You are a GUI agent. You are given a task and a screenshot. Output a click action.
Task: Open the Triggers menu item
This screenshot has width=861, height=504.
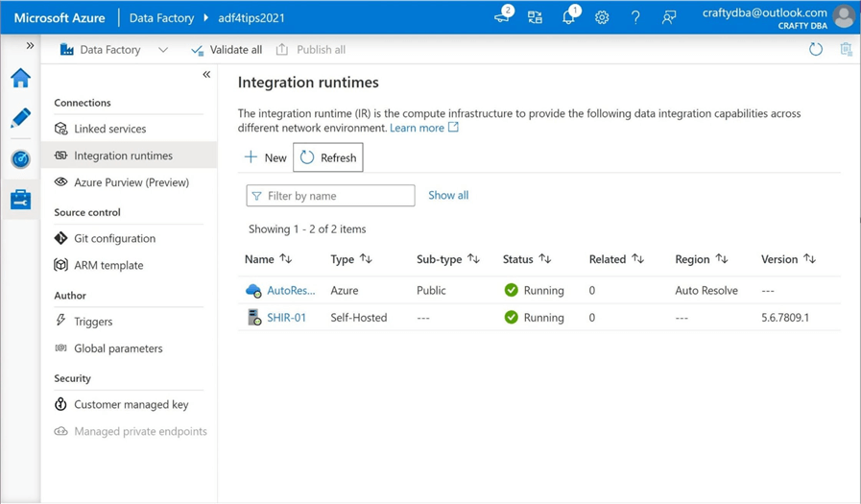point(93,322)
